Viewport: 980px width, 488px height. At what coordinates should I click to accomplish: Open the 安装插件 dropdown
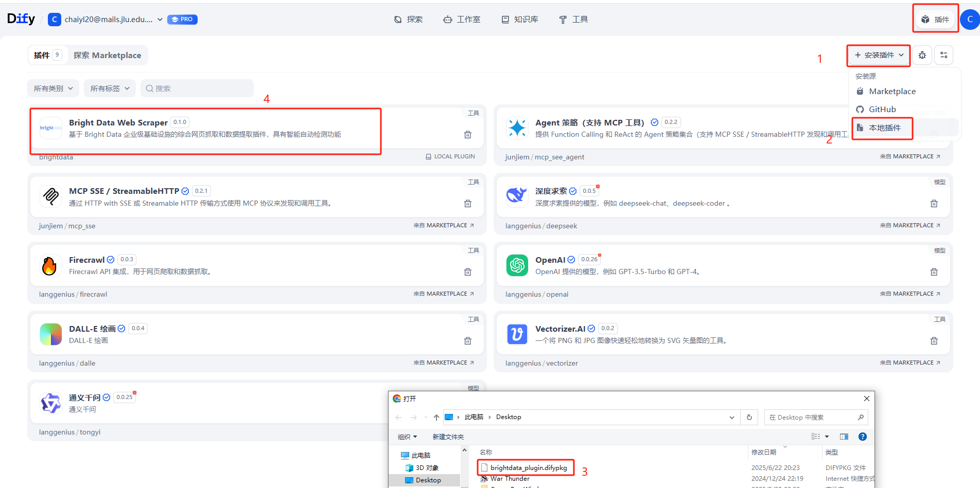pos(879,55)
